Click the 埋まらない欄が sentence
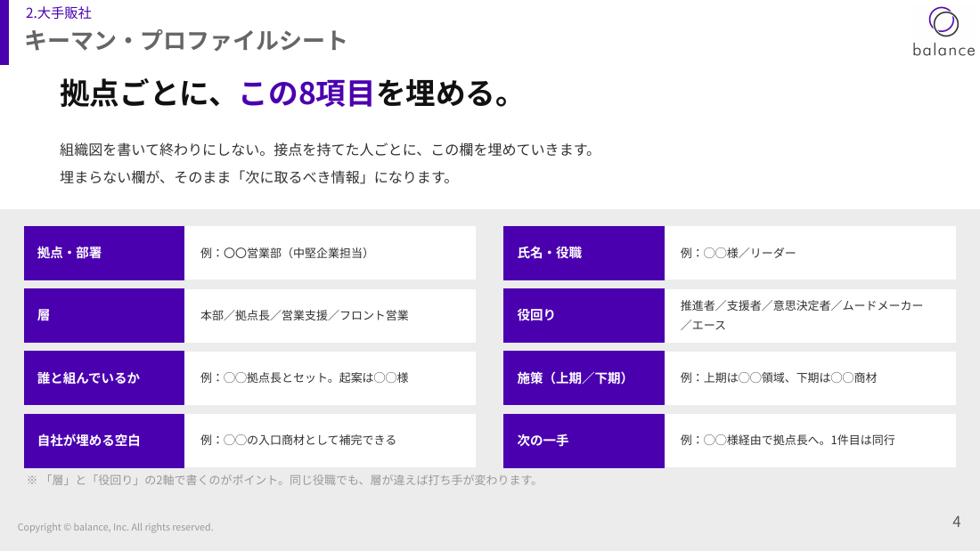The width and height of the screenshot is (980, 551). [x=256, y=177]
